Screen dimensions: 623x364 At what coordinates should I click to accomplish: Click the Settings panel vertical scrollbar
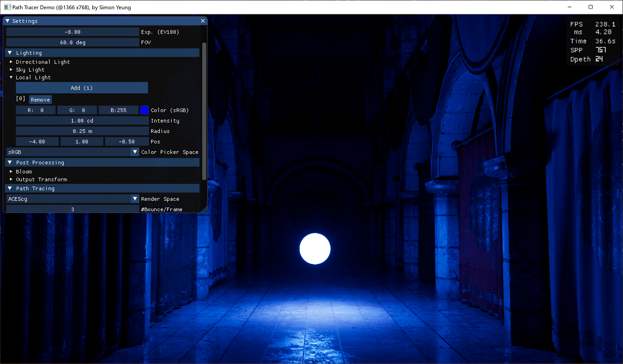coord(204,111)
